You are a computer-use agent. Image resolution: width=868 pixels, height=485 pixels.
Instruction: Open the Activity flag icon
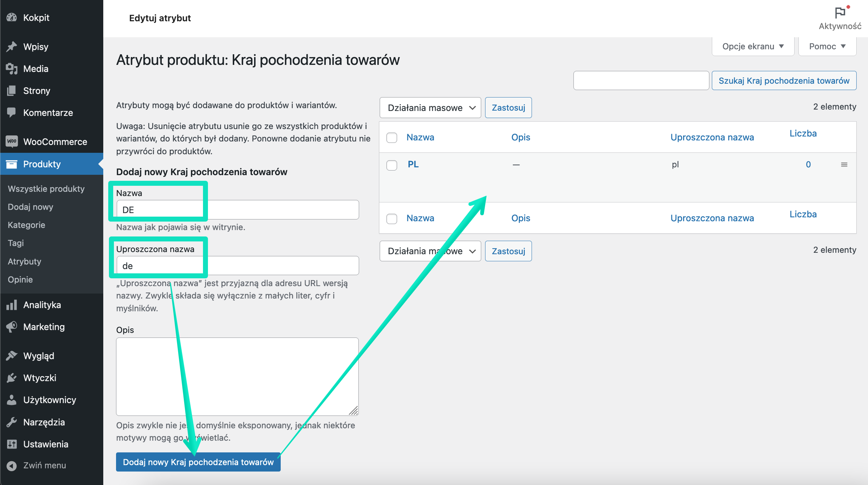coord(840,13)
